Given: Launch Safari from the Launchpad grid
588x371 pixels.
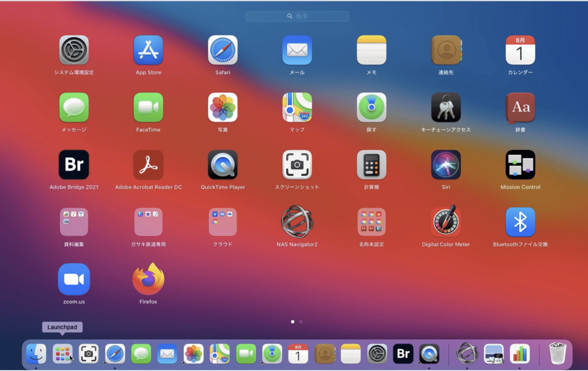Looking at the screenshot, I should [x=223, y=50].
